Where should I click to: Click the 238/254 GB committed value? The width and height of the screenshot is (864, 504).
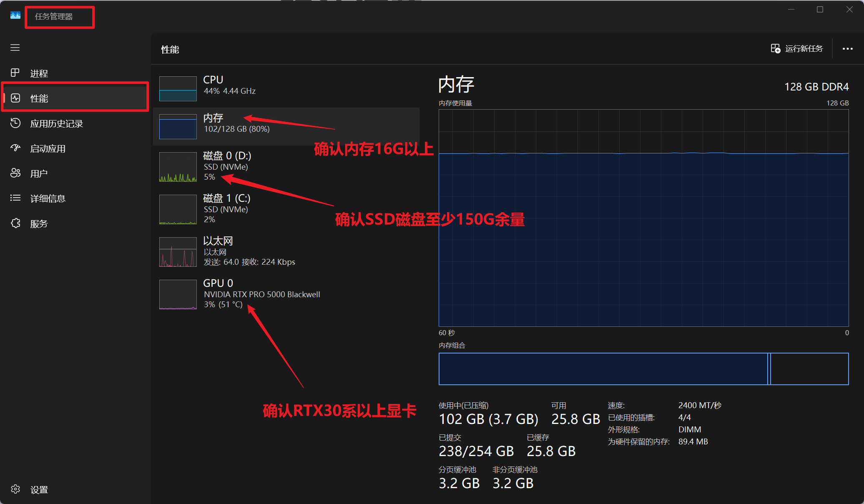coord(476,451)
